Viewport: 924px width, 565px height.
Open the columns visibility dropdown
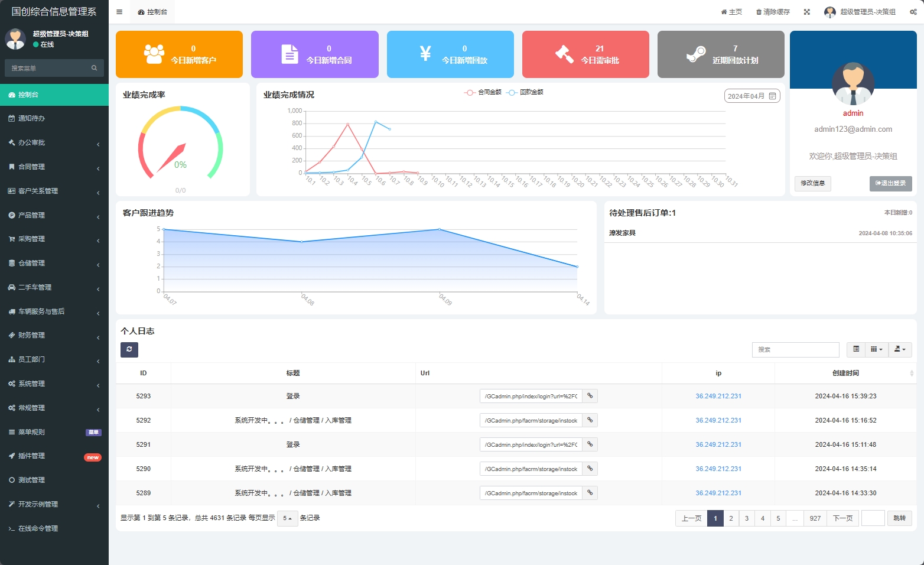tap(877, 349)
